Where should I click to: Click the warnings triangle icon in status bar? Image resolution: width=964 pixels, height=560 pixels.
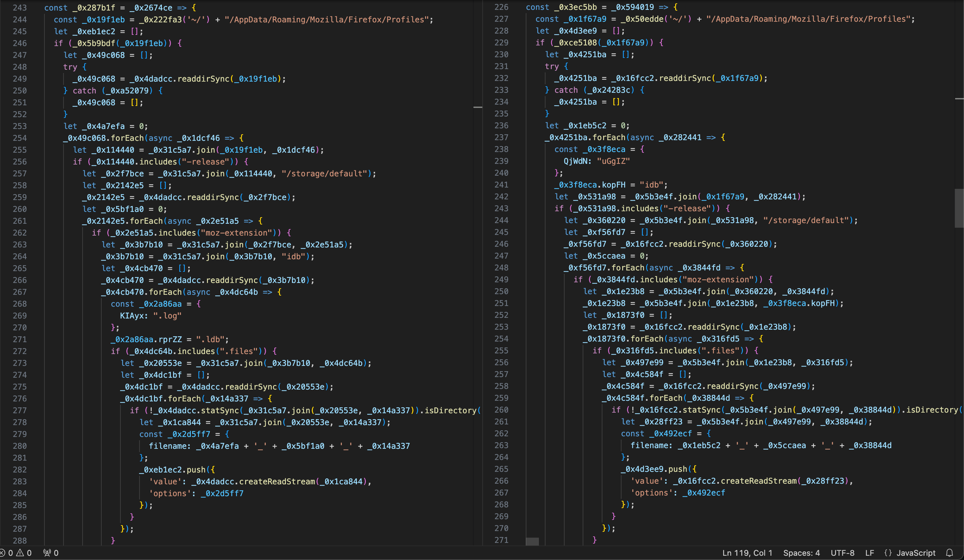click(x=20, y=553)
